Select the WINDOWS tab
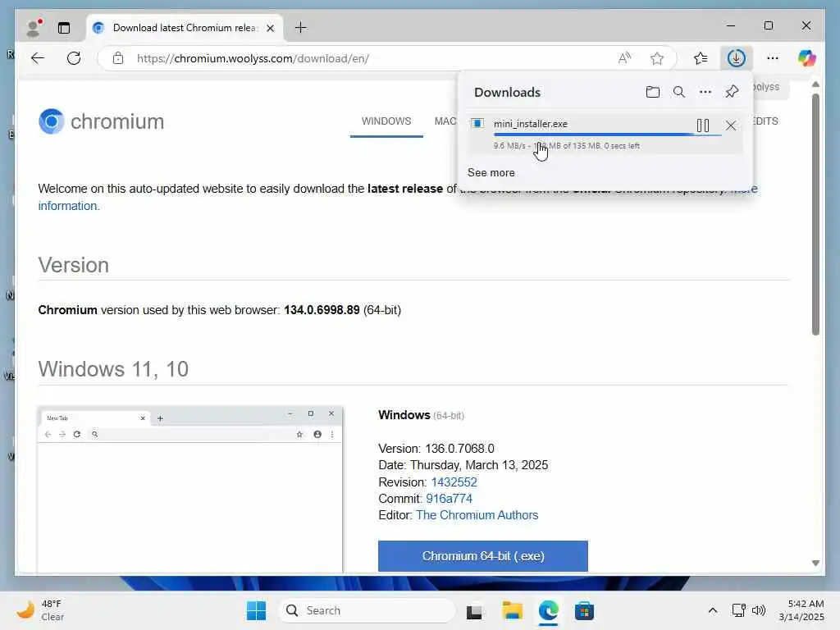Viewport: 840px width, 630px height. (x=386, y=121)
